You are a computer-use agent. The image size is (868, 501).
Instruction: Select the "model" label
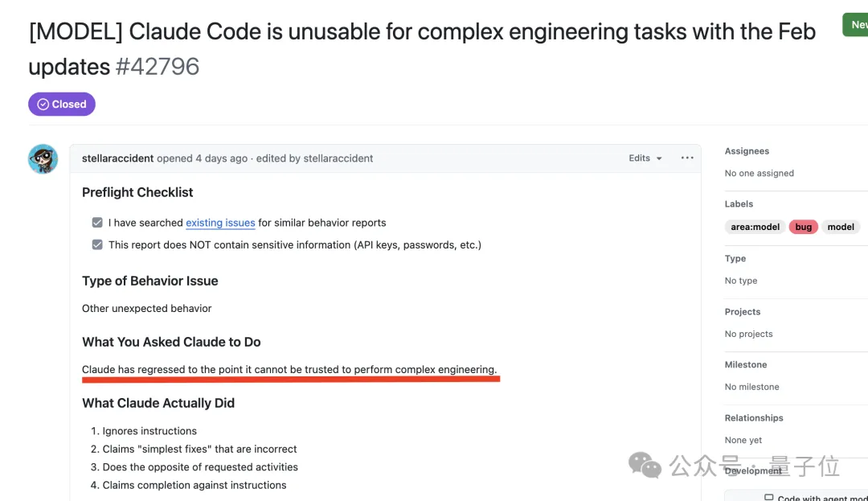click(841, 226)
